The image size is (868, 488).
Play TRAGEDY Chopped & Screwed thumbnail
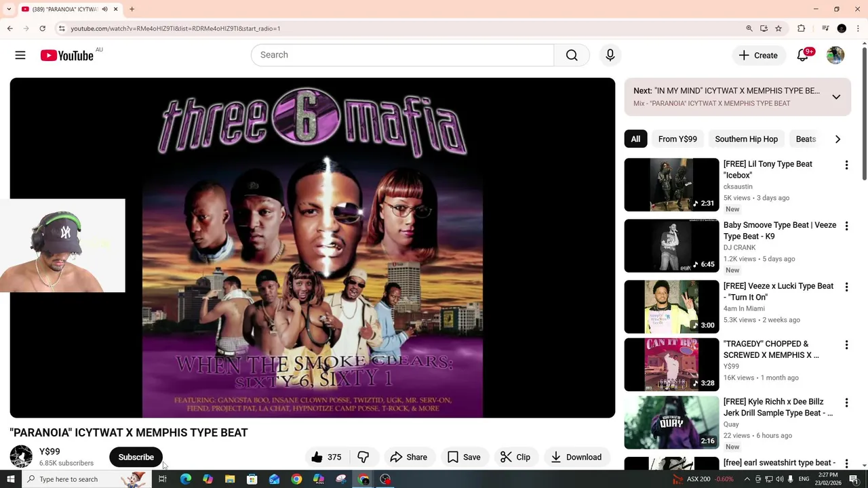pos(671,365)
